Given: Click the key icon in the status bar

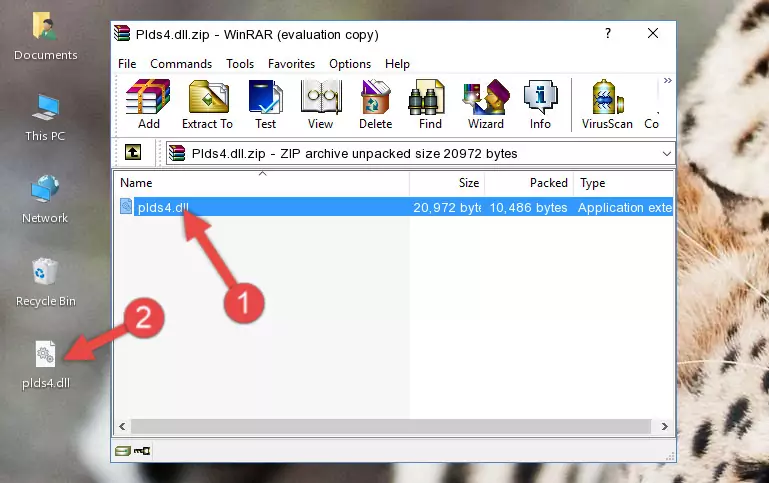Looking at the screenshot, I should 142,450.
